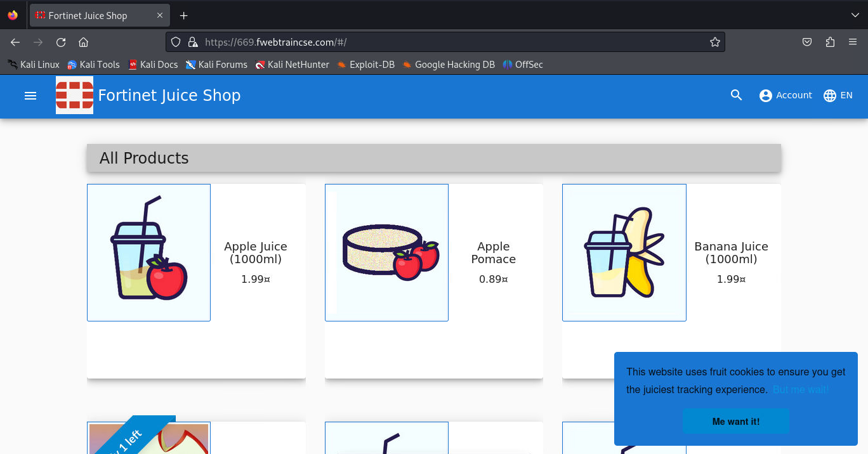Click the Fortinet Juice Shop title
Viewport: 868px width, 454px height.
coord(169,96)
